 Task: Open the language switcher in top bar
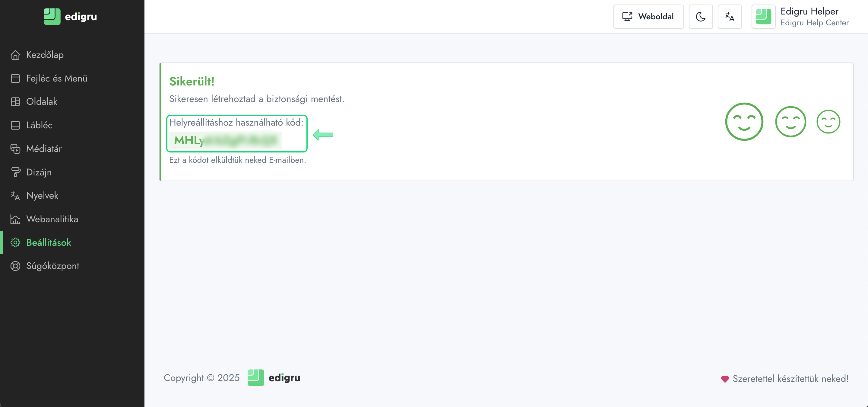[729, 17]
